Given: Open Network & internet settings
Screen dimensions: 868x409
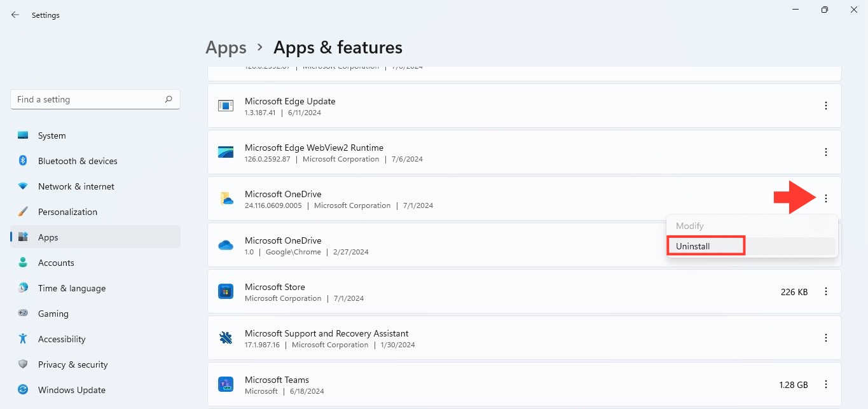Looking at the screenshot, I should (x=95, y=186).
